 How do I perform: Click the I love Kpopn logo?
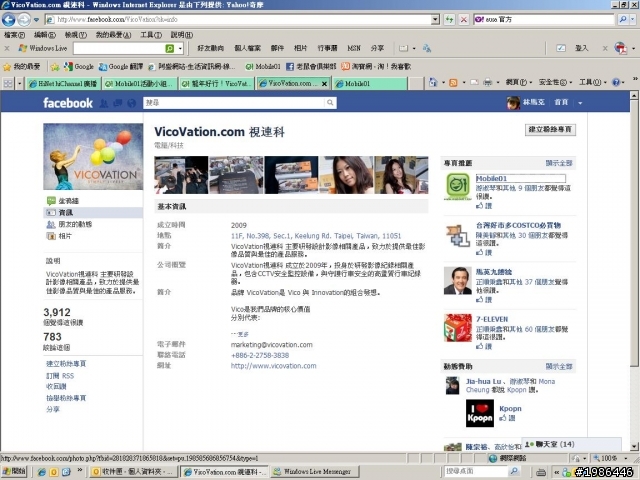pos(480,413)
